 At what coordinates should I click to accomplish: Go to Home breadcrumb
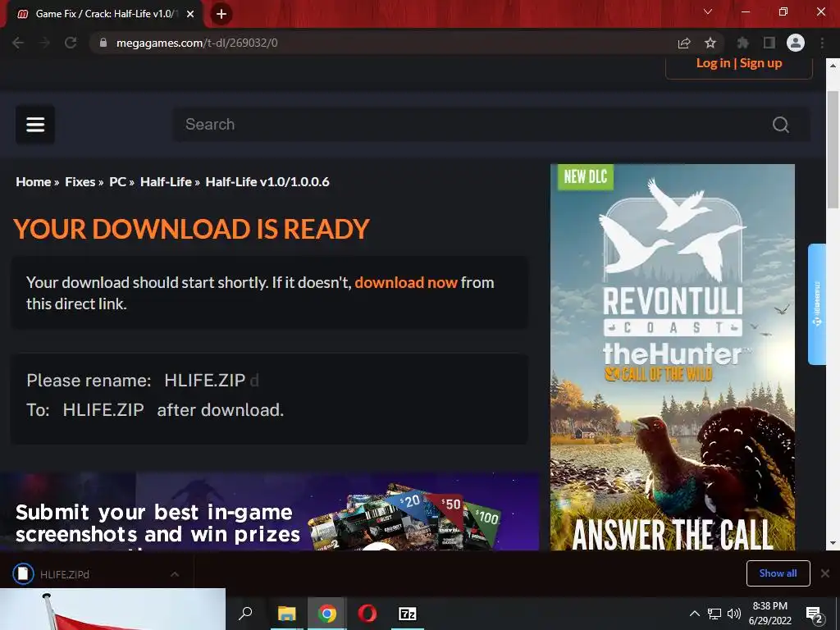pos(33,181)
